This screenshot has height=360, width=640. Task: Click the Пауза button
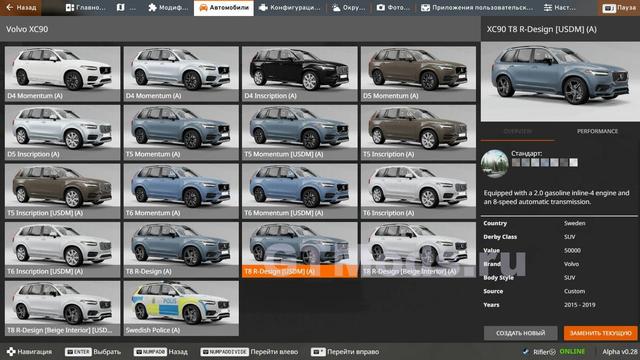(619, 8)
